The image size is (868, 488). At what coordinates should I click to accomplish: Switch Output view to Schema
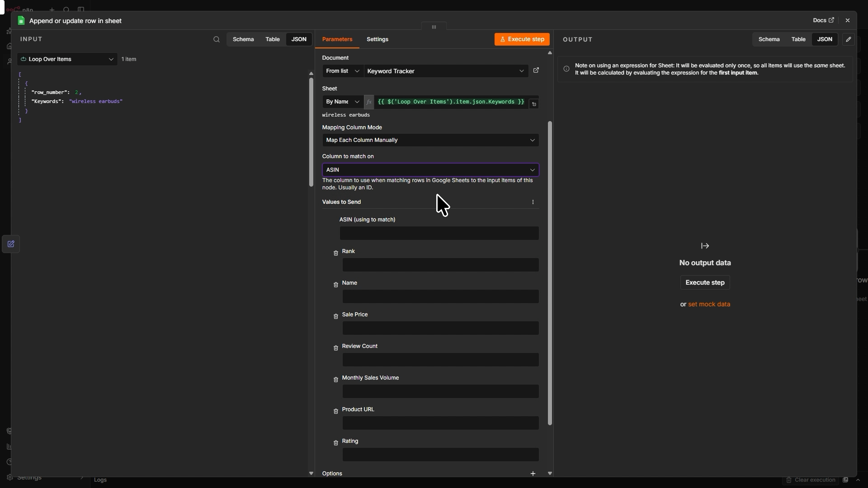(769, 39)
